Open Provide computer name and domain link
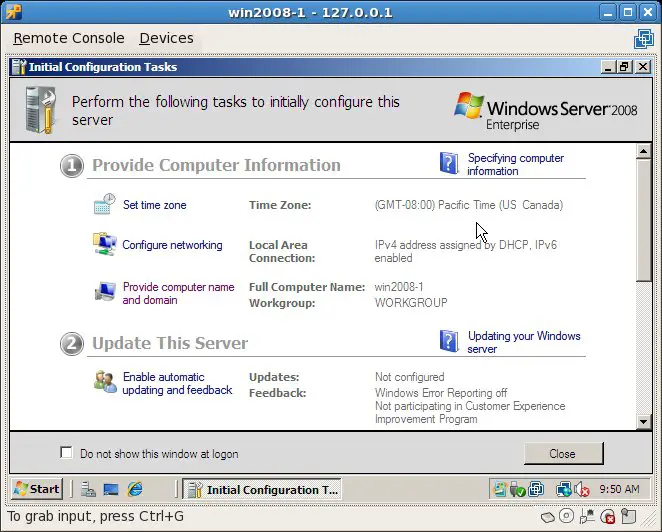Image resolution: width=662 pixels, height=532 pixels. tap(178, 293)
